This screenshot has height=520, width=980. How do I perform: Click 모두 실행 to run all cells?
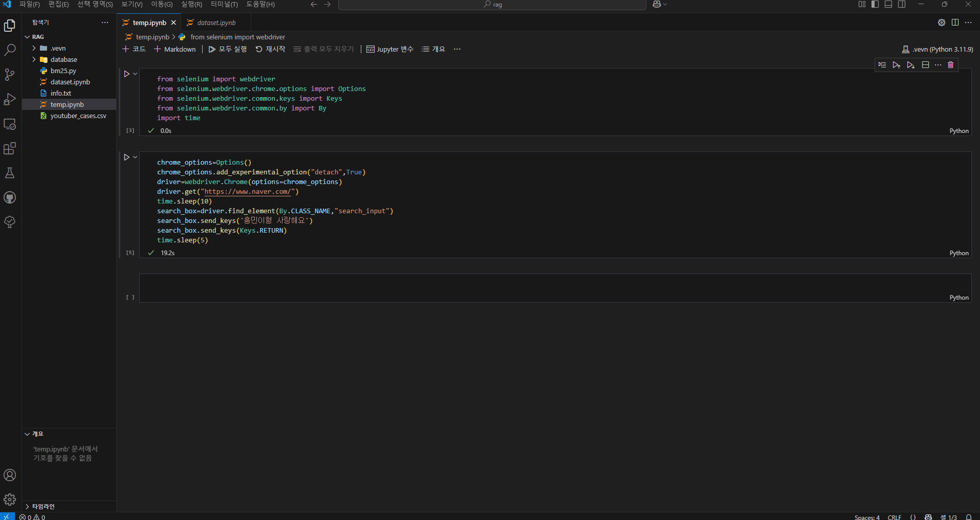(228, 49)
